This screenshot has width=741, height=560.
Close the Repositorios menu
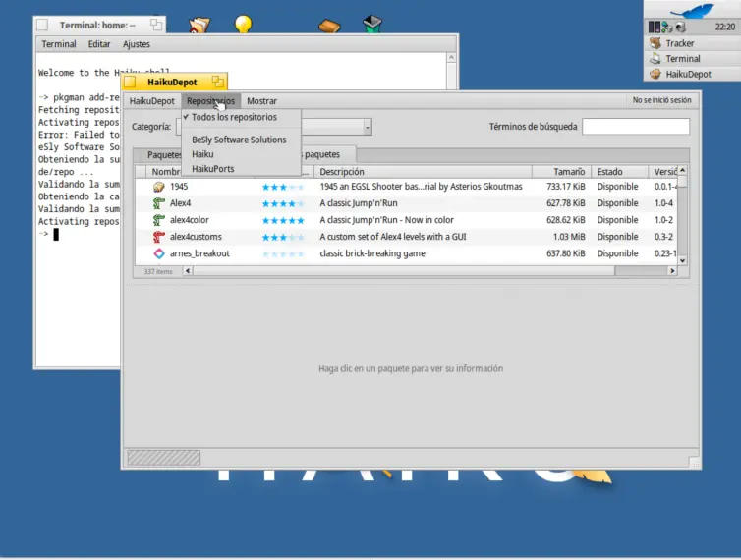pyautogui.click(x=210, y=101)
